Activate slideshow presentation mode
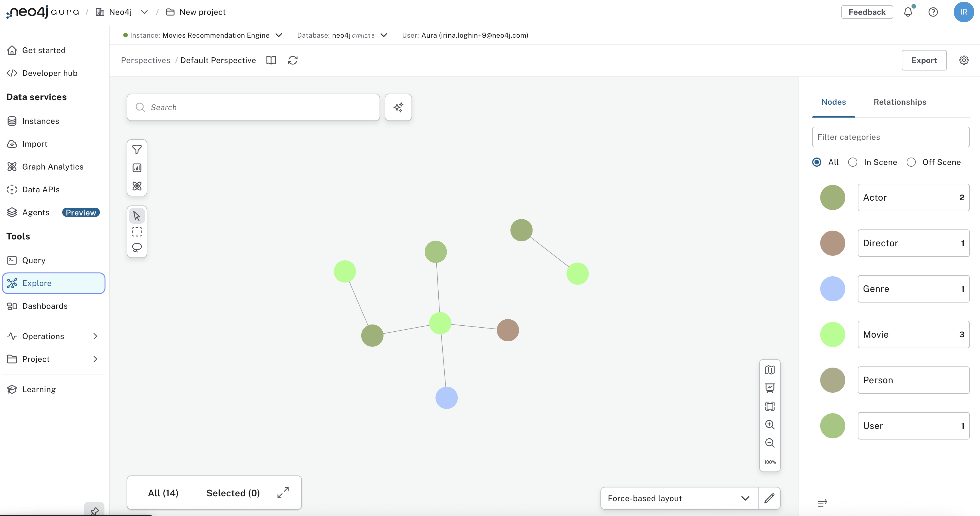Image resolution: width=980 pixels, height=516 pixels. (770, 388)
